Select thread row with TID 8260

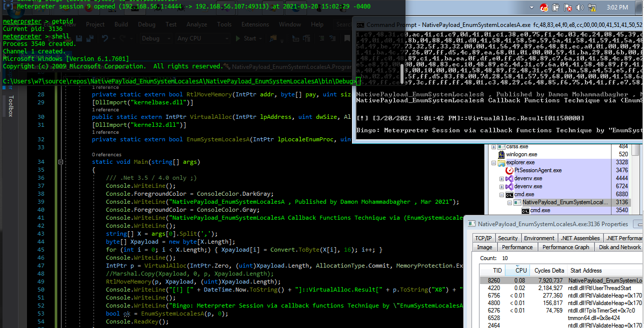(561, 281)
